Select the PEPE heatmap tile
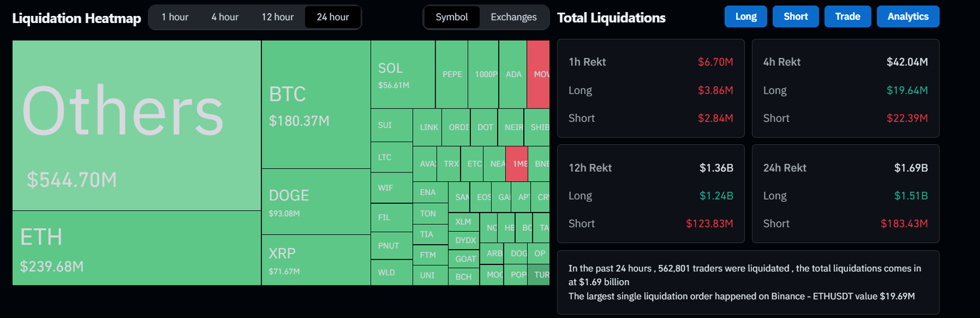Viewport: 980px width, 318px height. [x=452, y=74]
